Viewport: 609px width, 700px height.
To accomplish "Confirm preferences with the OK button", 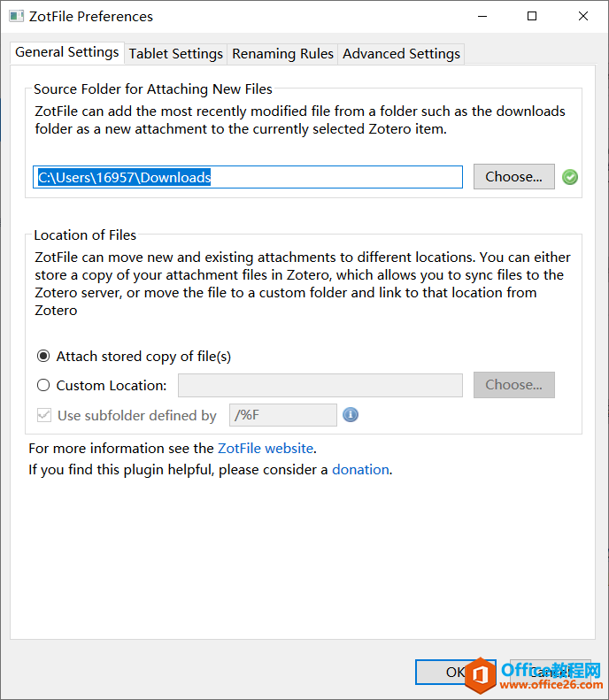I will point(455,672).
